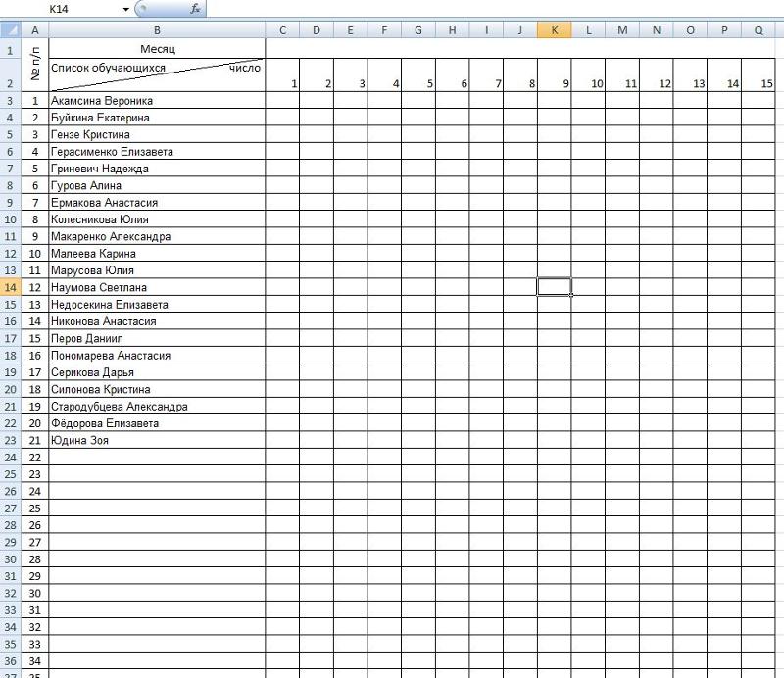
Task: Click the cell Марусова Юлия
Action: click(x=157, y=270)
